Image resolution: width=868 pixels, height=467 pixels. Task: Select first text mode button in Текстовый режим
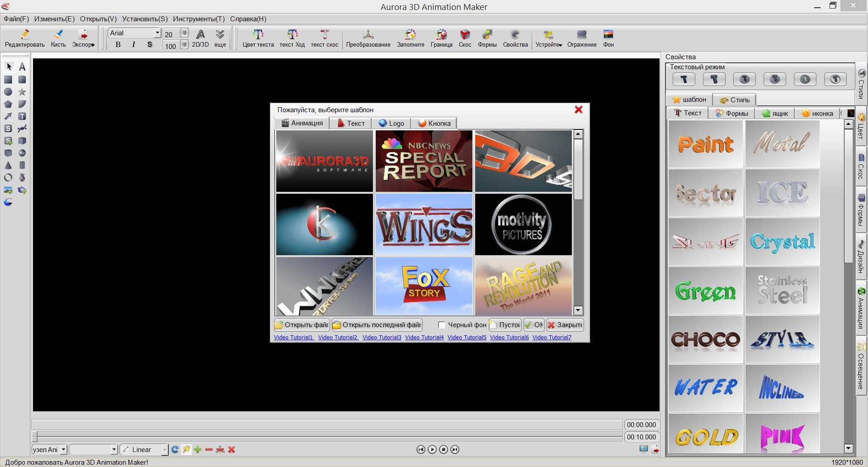coord(684,79)
